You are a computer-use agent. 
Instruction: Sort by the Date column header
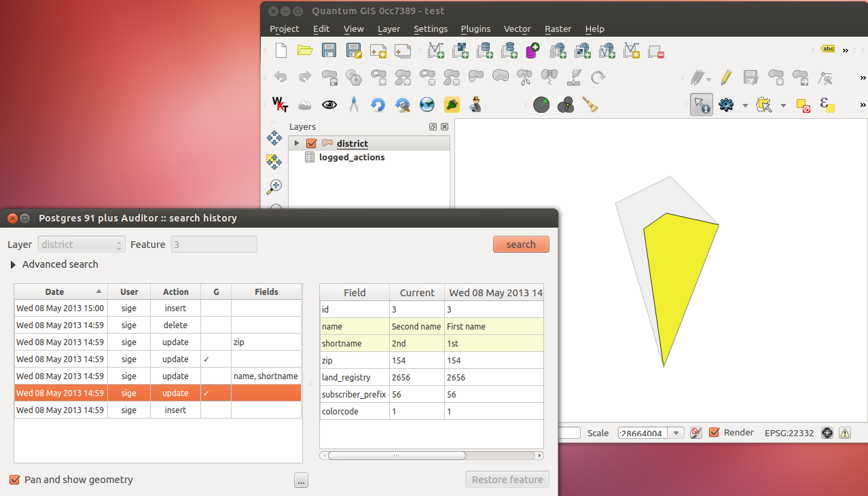pos(60,291)
